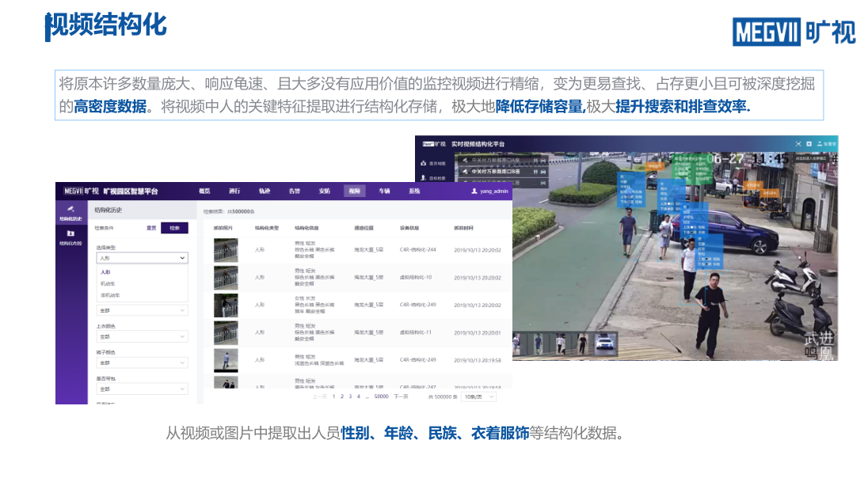
Task: Click fullscreen icon in 实时视频结构化平台 header
Action: (x=798, y=144)
